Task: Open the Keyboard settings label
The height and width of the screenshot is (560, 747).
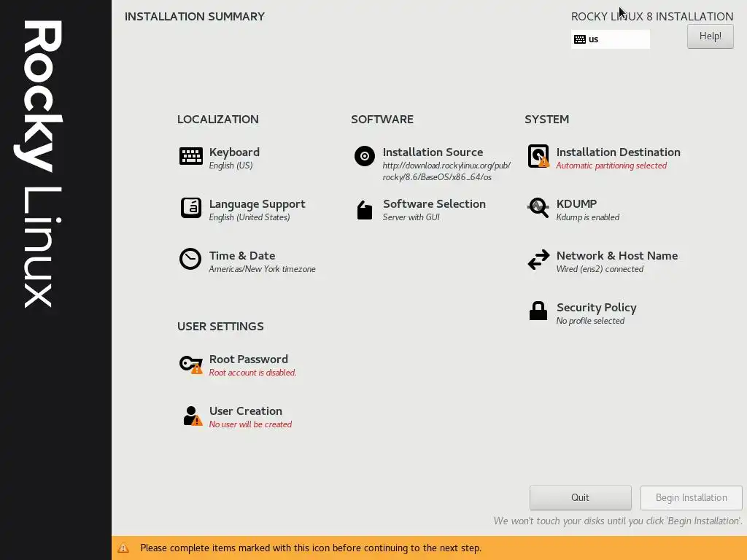Action: 234,152
